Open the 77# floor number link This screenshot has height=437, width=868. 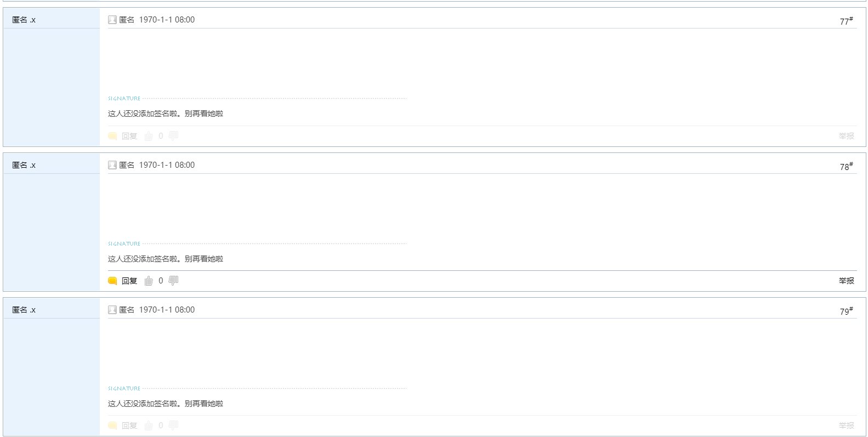(x=846, y=21)
